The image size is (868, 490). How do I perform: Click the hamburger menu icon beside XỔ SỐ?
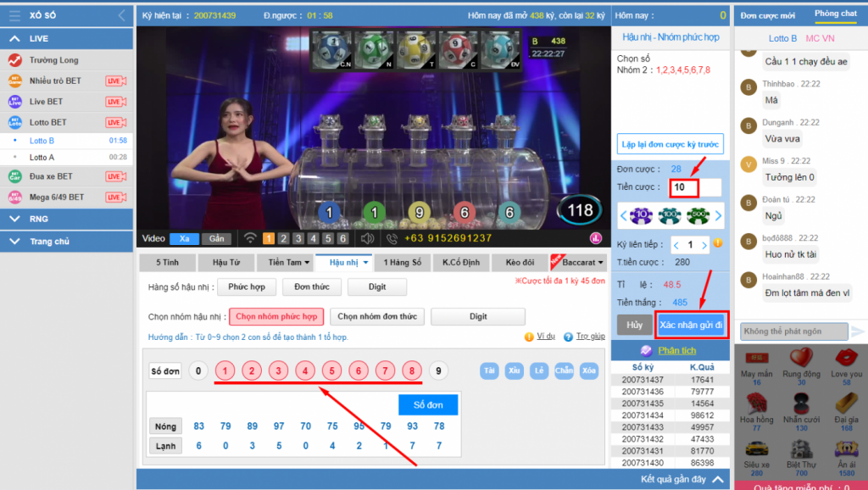click(x=14, y=15)
